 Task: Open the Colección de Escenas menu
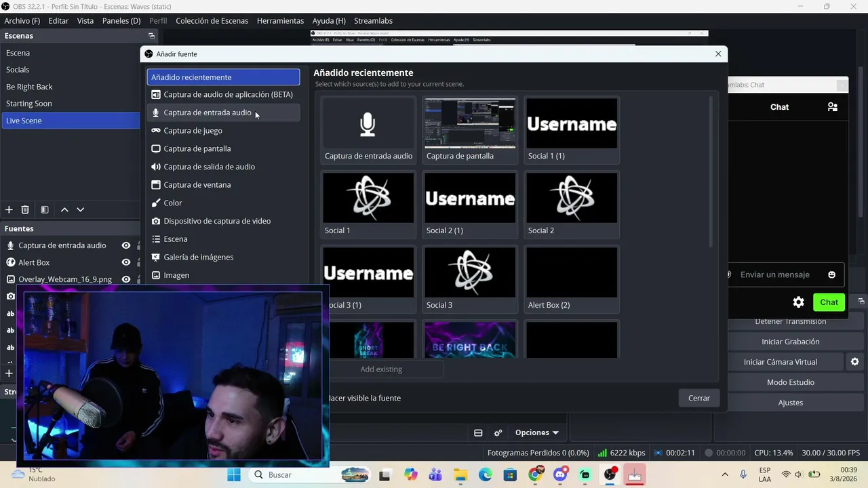click(212, 21)
